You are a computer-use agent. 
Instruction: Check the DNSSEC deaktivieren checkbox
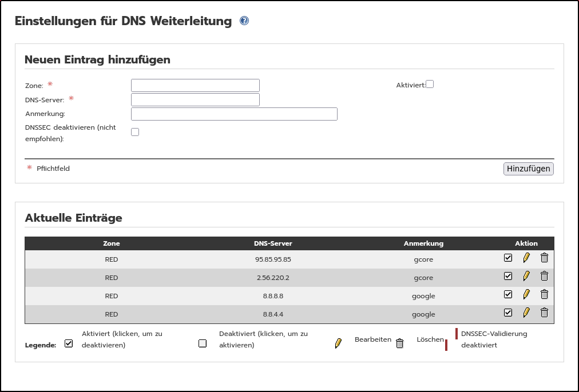(x=135, y=132)
